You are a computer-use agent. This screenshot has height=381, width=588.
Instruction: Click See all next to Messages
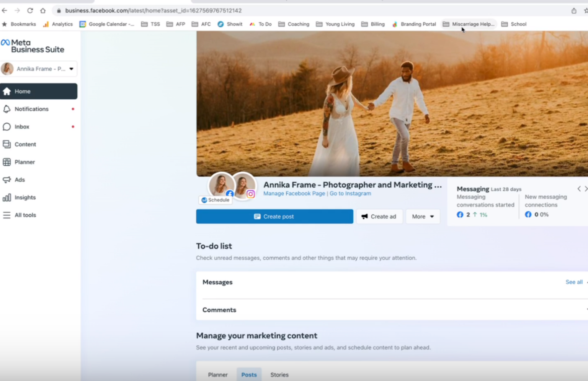(x=574, y=282)
